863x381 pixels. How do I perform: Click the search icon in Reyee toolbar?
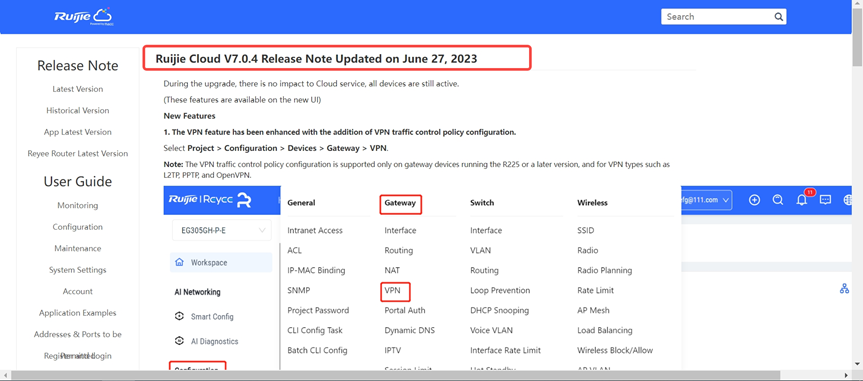coord(778,200)
